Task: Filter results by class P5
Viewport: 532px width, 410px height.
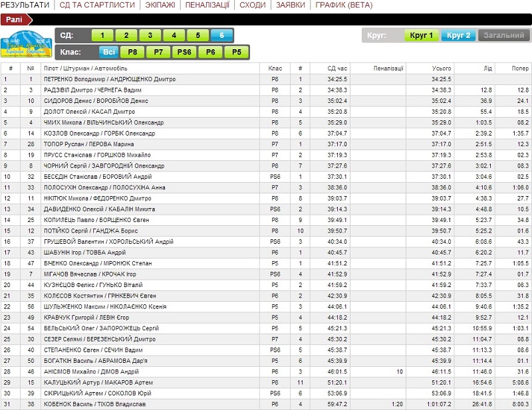Action: pyautogui.click(x=235, y=51)
